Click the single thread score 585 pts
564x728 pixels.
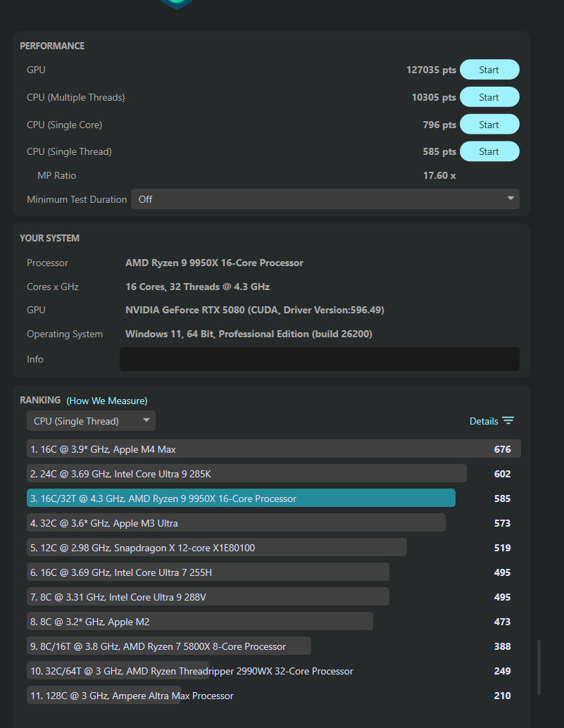[x=439, y=151]
